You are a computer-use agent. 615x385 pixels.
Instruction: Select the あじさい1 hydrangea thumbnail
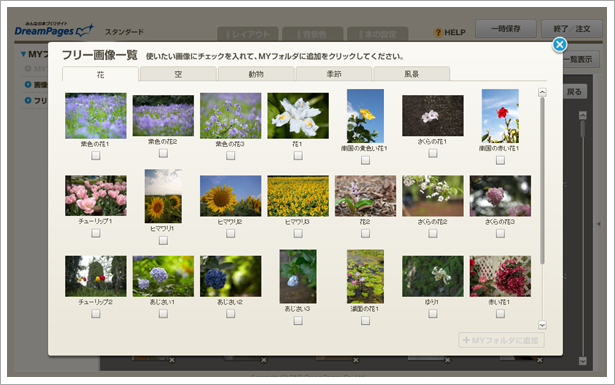click(x=163, y=276)
